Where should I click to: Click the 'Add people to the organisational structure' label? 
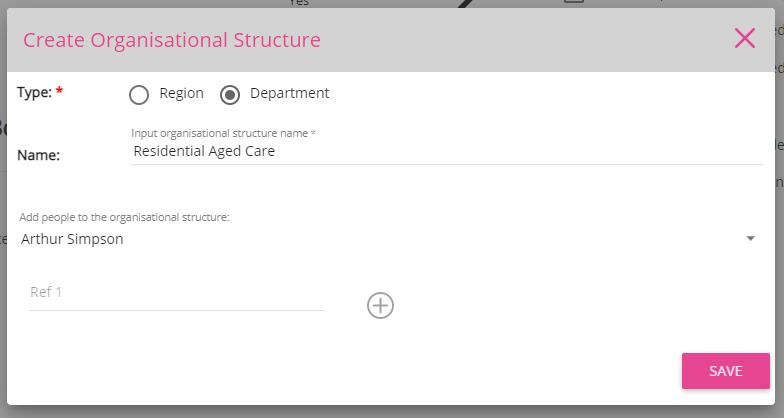tap(125, 217)
